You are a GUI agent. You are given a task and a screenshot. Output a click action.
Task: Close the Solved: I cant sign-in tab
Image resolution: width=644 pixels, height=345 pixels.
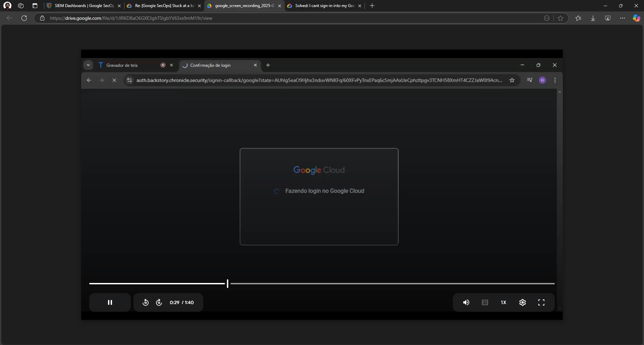pos(360,6)
